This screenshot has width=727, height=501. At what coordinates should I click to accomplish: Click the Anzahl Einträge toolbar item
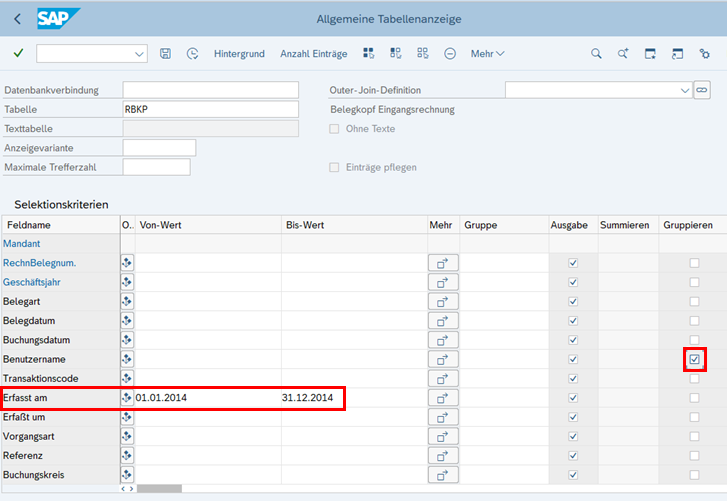[x=314, y=53]
